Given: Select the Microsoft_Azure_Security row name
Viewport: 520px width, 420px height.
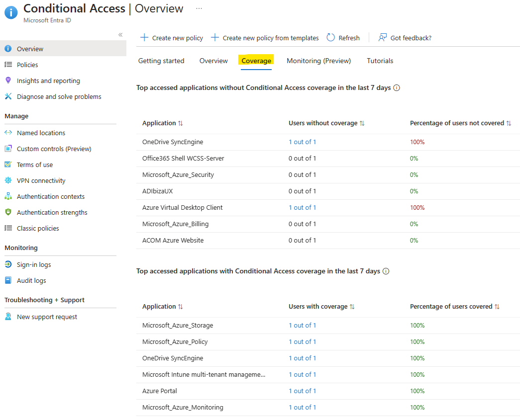Looking at the screenshot, I should click(178, 175).
